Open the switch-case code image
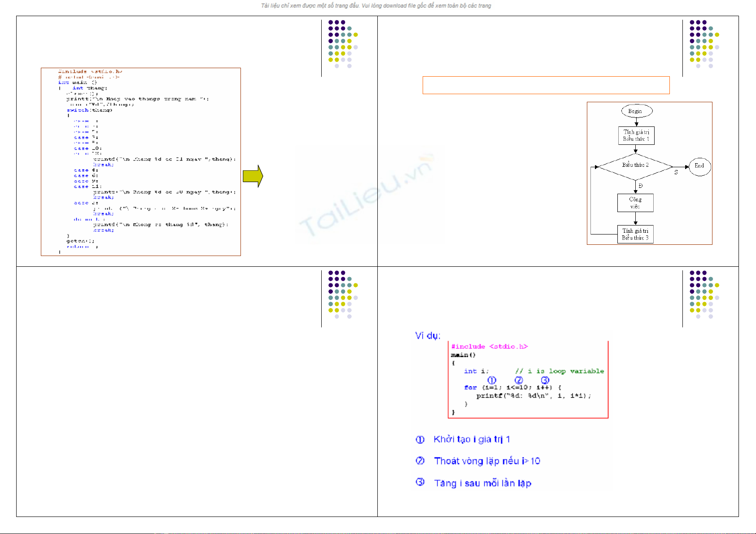Screen dimensions: 756x534 pos(141,162)
